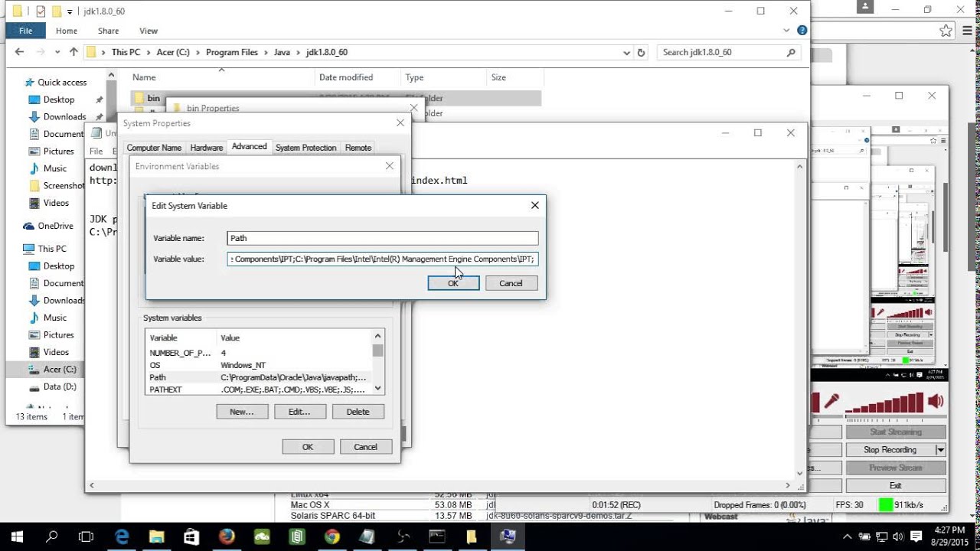Image resolution: width=980 pixels, height=551 pixels.
Task: Select the PATHEXT system variable row
Action: pos(259,390)
